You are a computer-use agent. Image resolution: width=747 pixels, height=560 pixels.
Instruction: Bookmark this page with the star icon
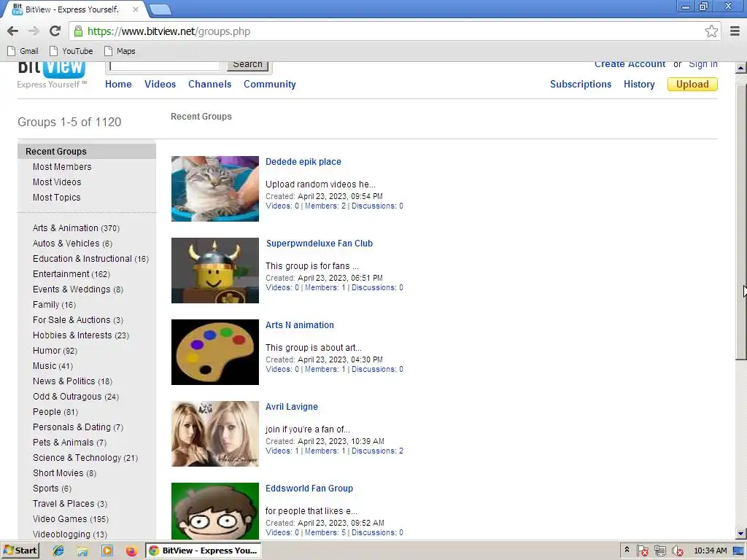[x=711, y=31]
